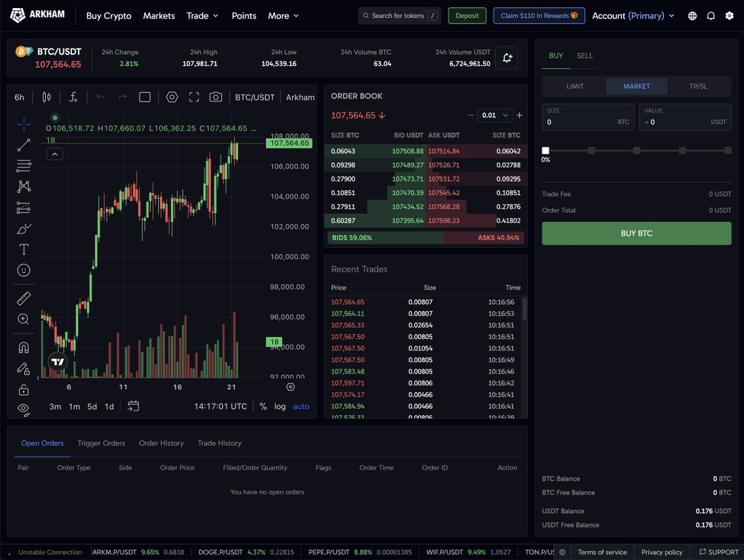Switch to Trigger Orders tab
This screenshot has width=744, height=560.
(x=101, y=443)
